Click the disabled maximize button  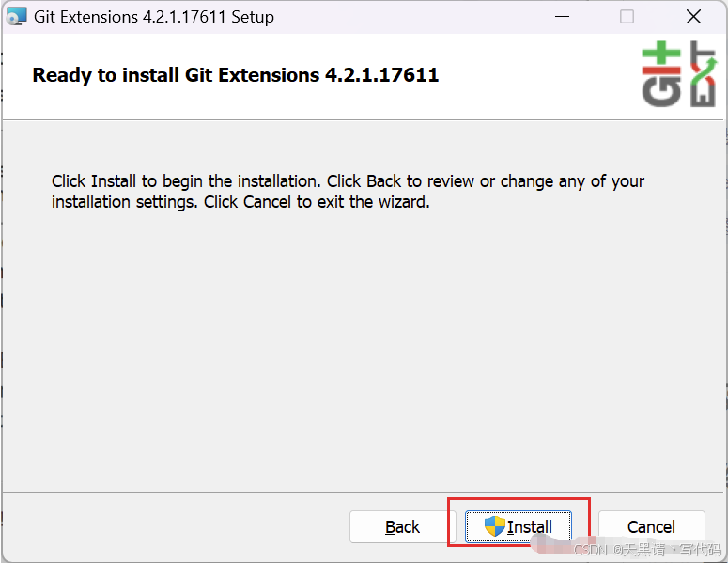pos(627,17)
